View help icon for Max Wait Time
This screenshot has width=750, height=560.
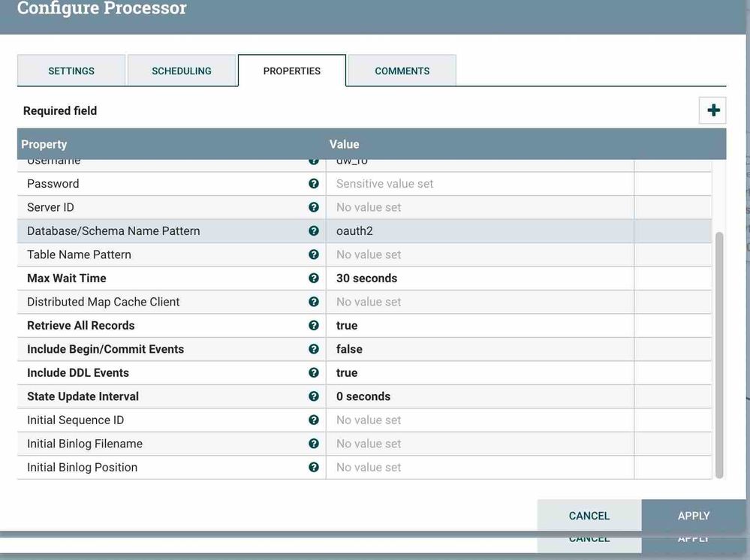tap(314, 278)
